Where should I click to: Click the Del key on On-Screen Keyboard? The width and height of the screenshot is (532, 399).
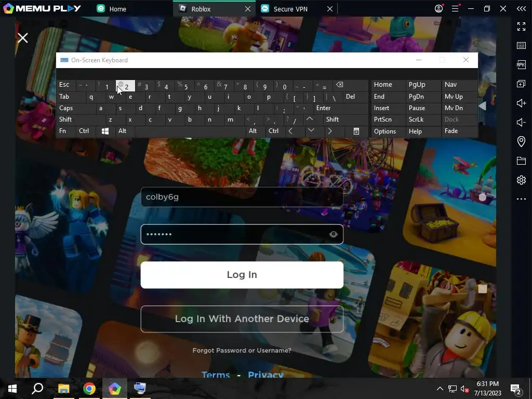point(355,97)
